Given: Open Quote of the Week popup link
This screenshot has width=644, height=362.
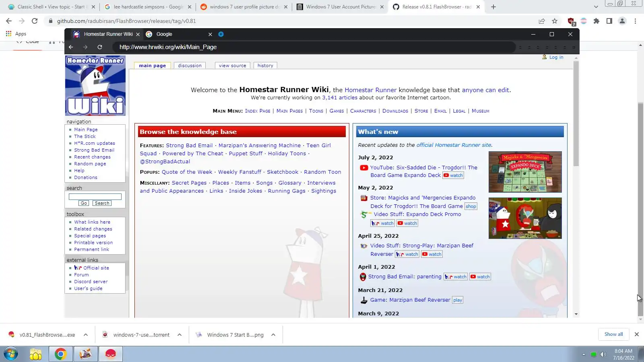Looking at the screenshot, I should pos(187,172).
